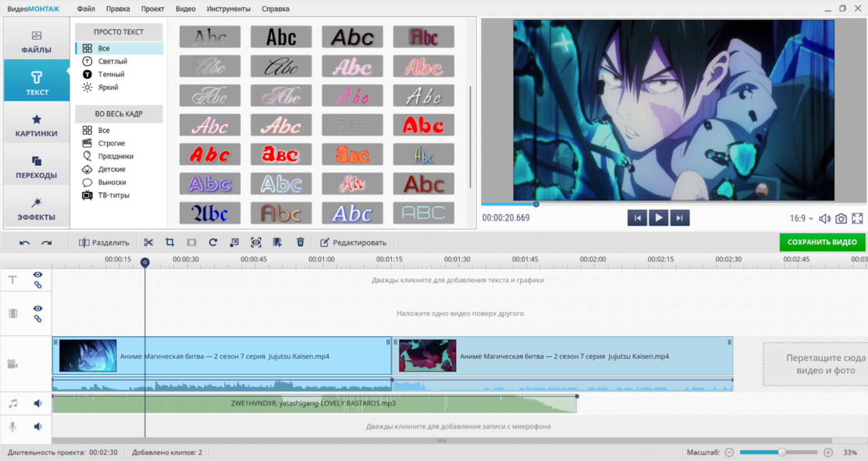868x461 pixels.
Task: Select the Строгие full-frame category
Action: tap(111, 143)
